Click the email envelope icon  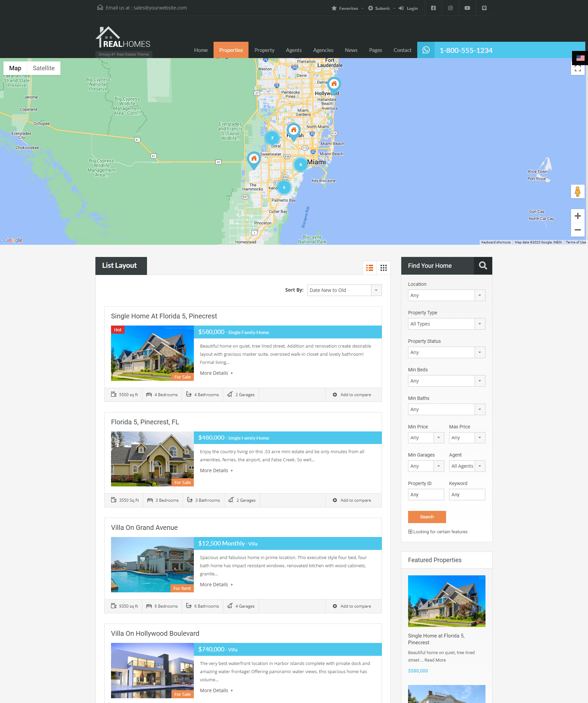pos(100,7)
